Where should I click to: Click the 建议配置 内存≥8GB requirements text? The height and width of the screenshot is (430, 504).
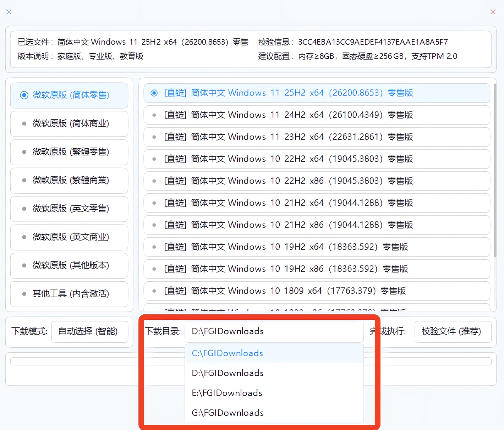coord(358,56)
